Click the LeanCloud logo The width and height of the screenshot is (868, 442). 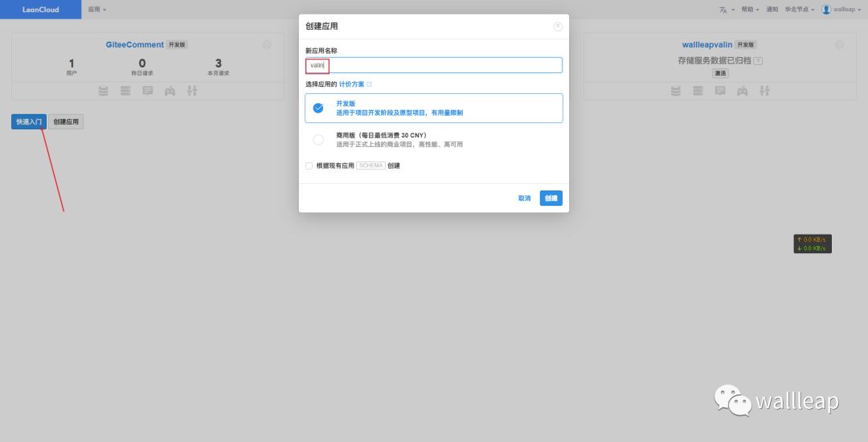click(x=40, y=10)
